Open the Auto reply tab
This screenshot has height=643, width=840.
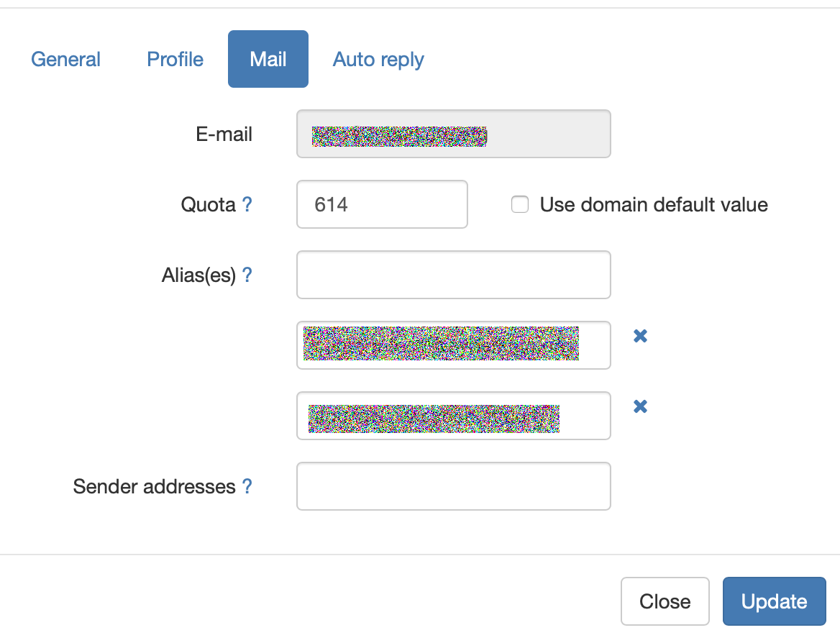point(378,59)
